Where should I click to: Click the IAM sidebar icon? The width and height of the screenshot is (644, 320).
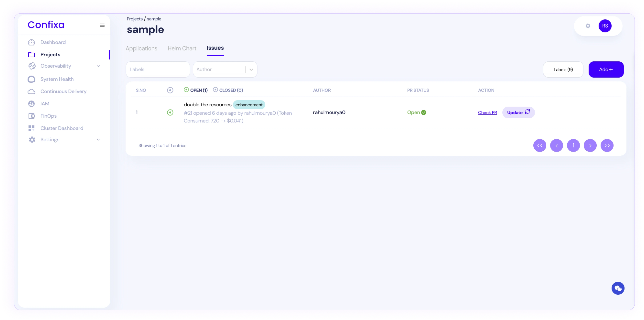tap(31, 104)
